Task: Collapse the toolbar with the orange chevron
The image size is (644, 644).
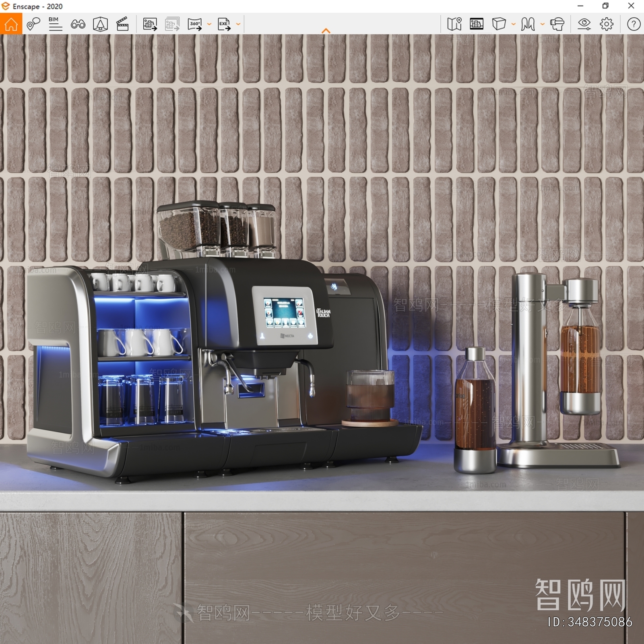Action: pyautogui.click(x=326, y=31)
